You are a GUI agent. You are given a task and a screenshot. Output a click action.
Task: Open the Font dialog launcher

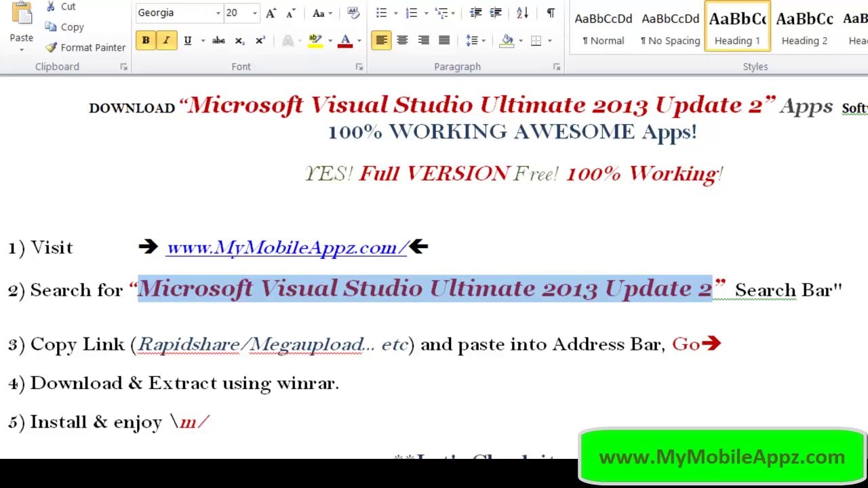click(359, 67)
